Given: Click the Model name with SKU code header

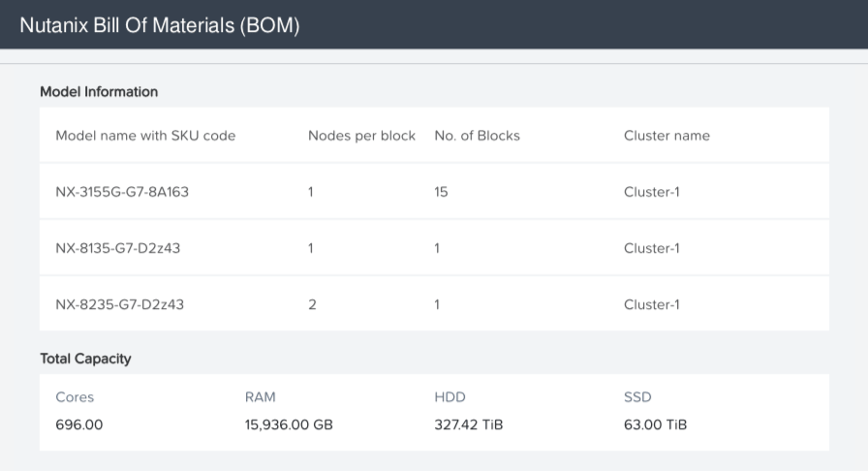Looking at the screenshot, I should pos(145,136).
